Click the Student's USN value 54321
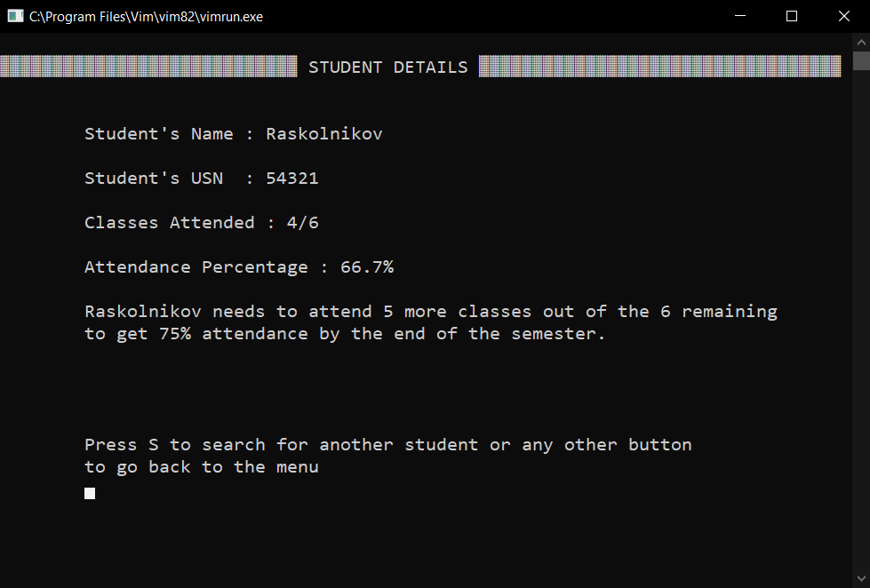870x588 pixels. pos(292,178)
